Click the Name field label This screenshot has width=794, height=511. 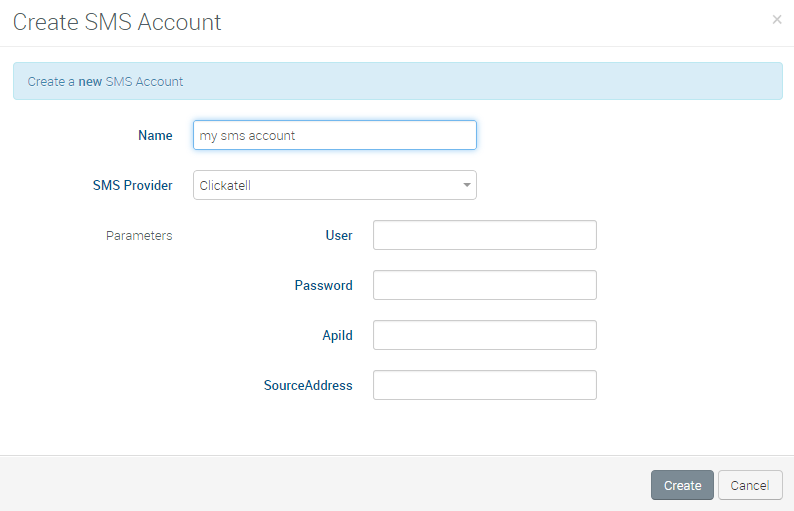tap(155, 136)
